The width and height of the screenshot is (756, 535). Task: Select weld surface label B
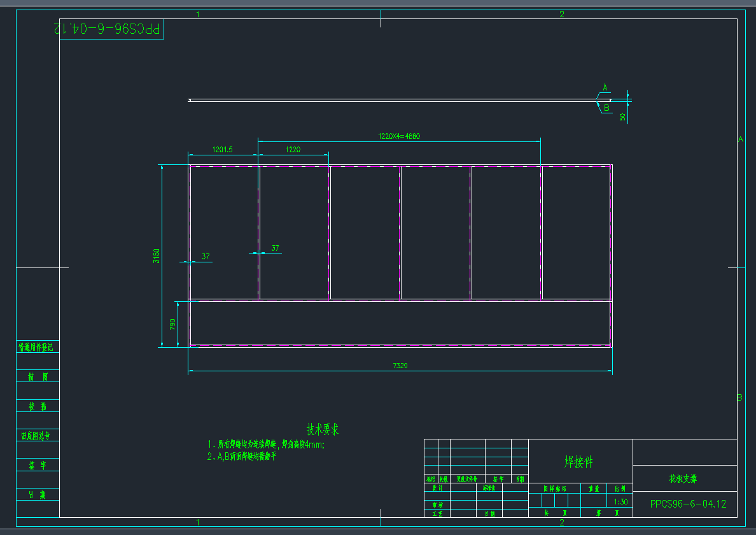(606, 108)
